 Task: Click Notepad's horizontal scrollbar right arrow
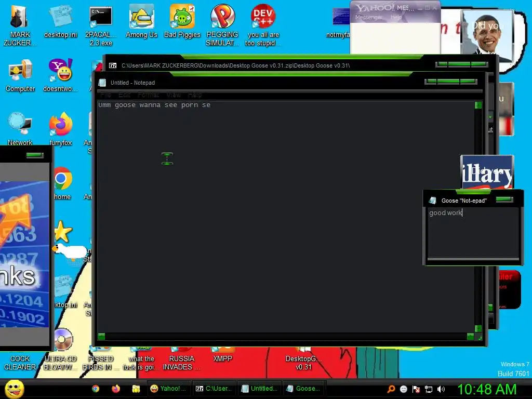pos(470,336)
